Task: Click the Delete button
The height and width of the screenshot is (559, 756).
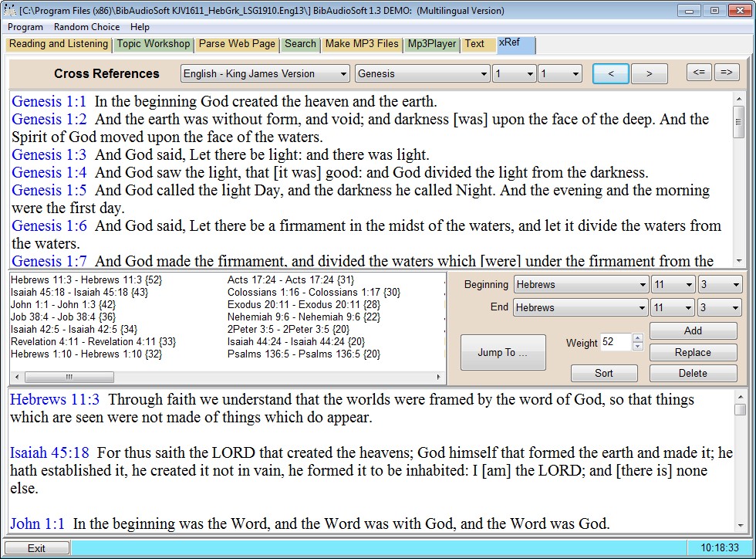Action: click(x=693, y=373)
